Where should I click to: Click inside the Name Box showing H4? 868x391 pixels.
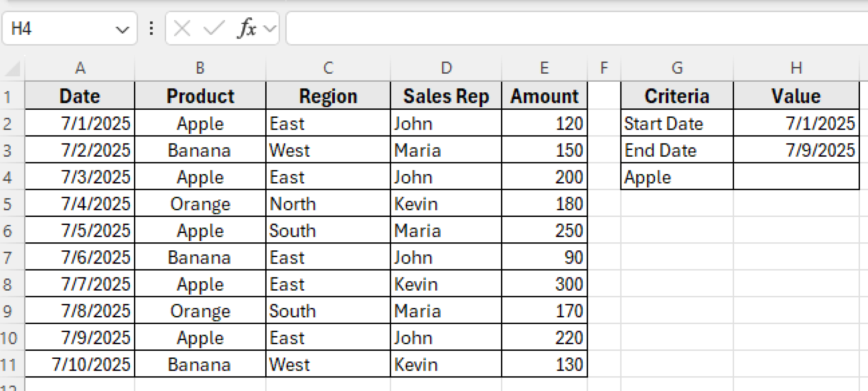pyautogui.click(x=64, y=28)
